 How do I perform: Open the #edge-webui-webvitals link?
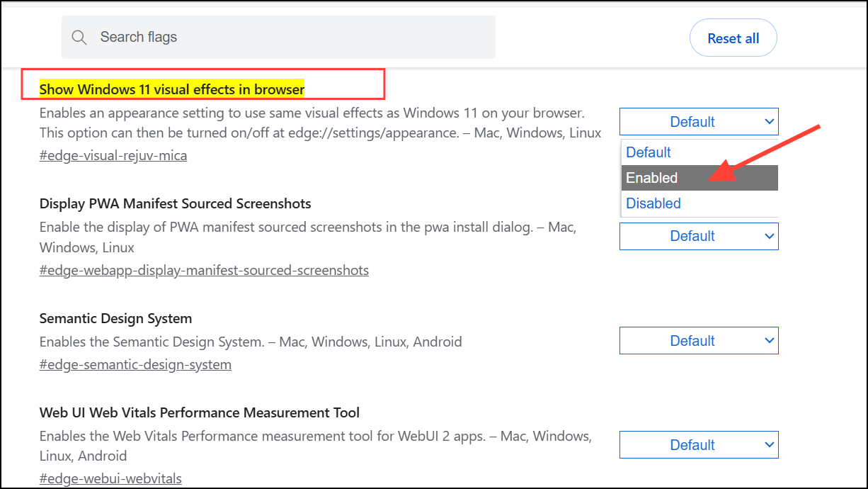point(110,478)
